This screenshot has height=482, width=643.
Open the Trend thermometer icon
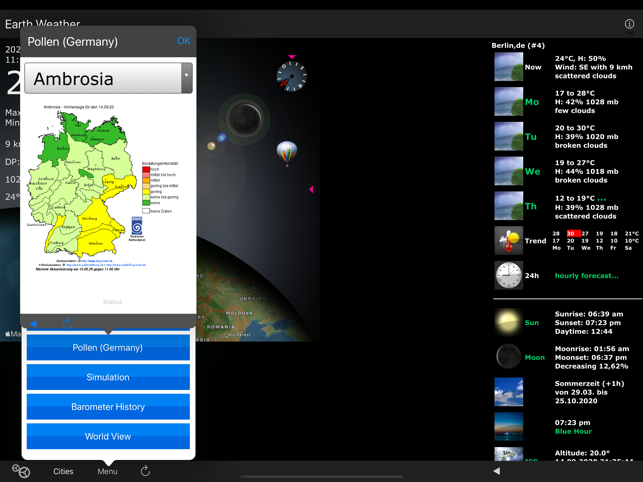coord(508,241)
